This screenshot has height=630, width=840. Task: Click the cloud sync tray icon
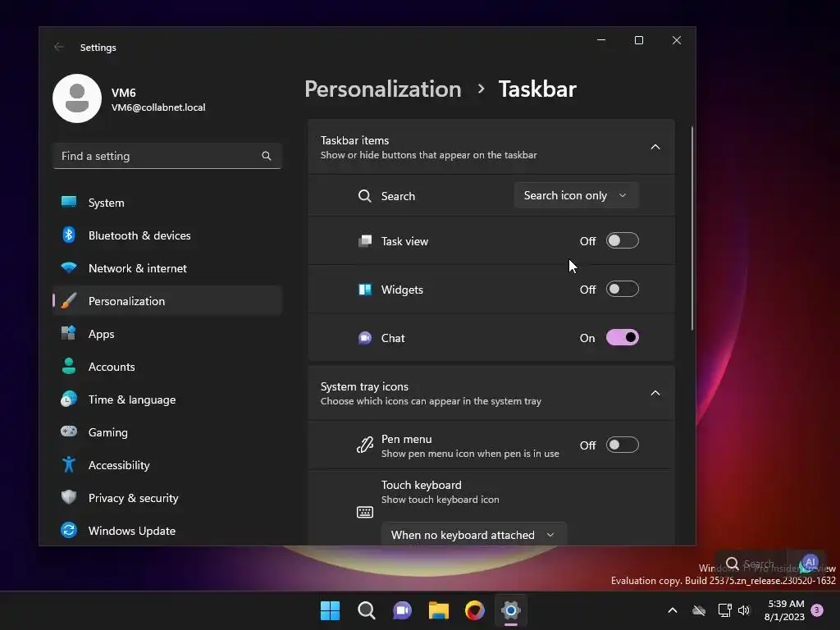click(x=699, y=610)
